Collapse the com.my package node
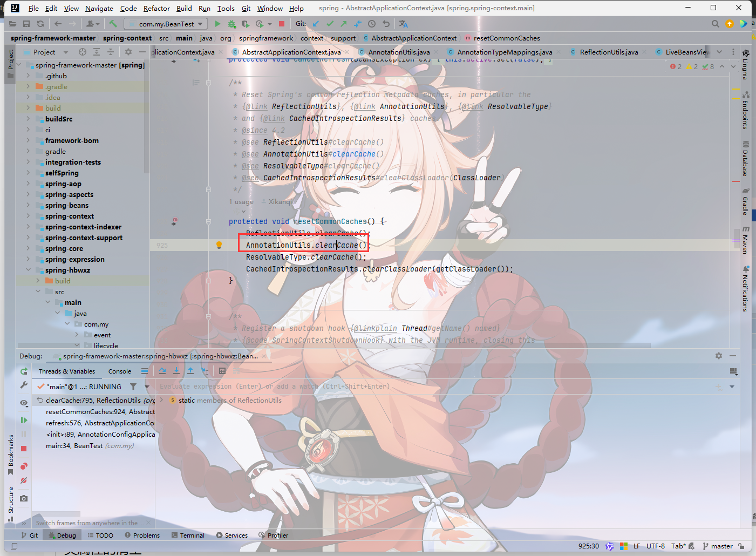Image resolution: width=756 pixels, height=556 pixels. [67, 324]
